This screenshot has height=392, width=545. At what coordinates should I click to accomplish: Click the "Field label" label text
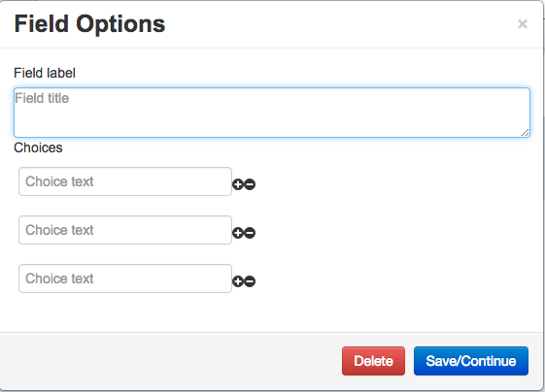45,73
